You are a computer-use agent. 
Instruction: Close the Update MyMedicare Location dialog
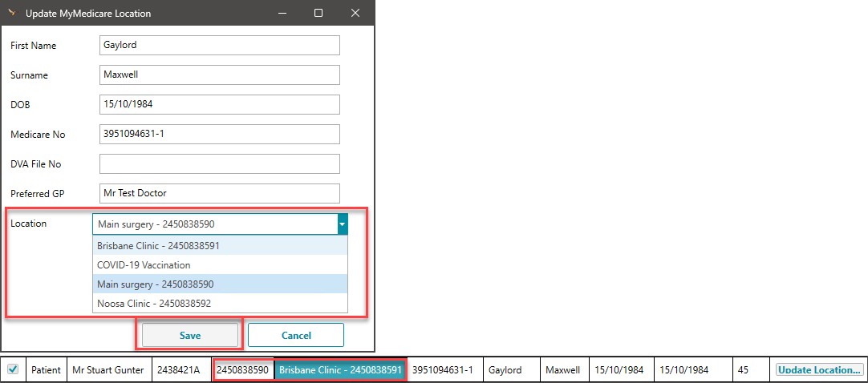[355, 13]
